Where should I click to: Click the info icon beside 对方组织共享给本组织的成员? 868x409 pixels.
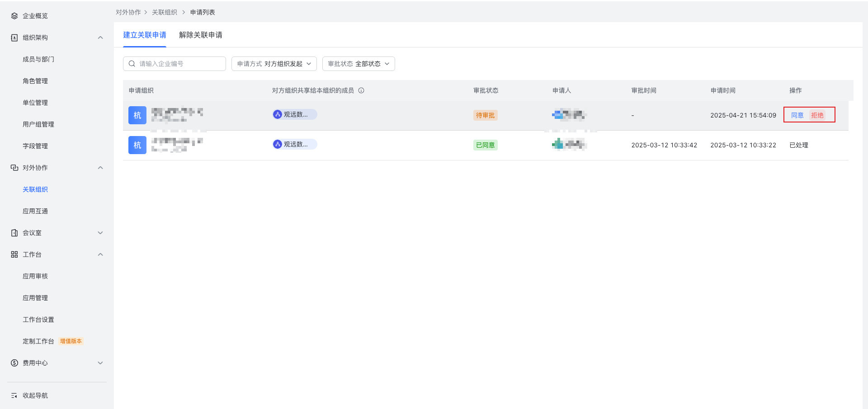361,90
